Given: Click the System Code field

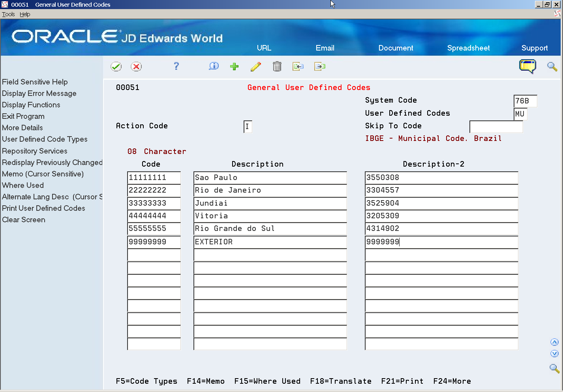Looking at the screenshot, I should 525,101.
